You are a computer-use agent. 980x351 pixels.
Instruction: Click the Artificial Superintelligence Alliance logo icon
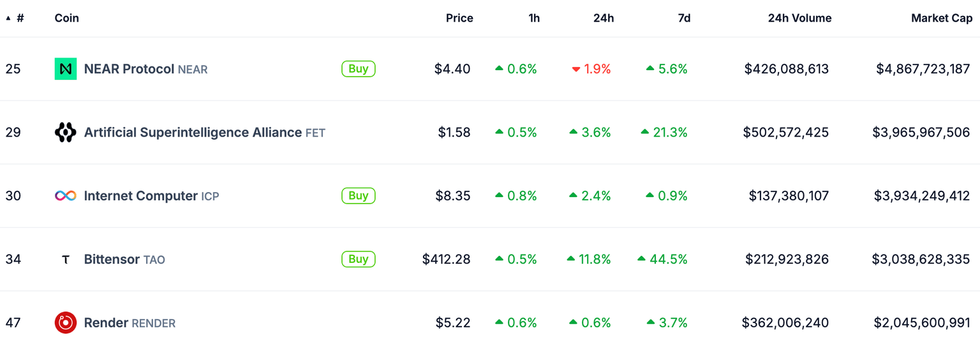pos(66,132)
